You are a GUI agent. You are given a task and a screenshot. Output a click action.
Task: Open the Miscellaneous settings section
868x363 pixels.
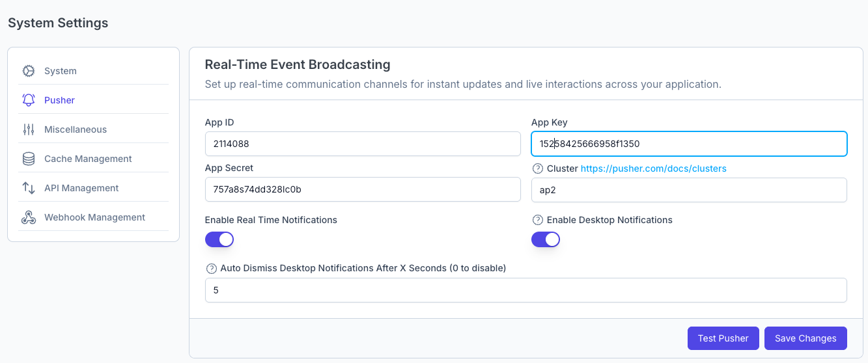point(76,129)
